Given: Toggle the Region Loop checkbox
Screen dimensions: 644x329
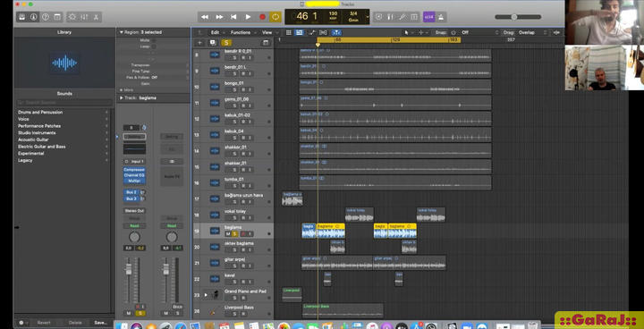Looking at the screenshot, I should (x=154, y=46).
